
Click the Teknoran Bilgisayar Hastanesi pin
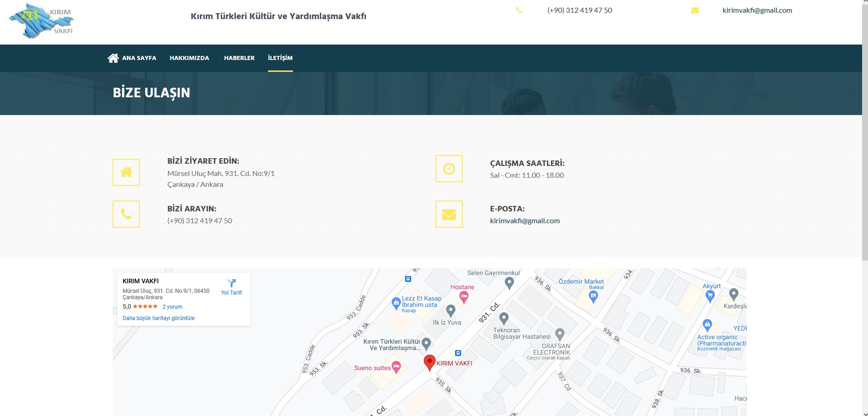coord(504,318)
